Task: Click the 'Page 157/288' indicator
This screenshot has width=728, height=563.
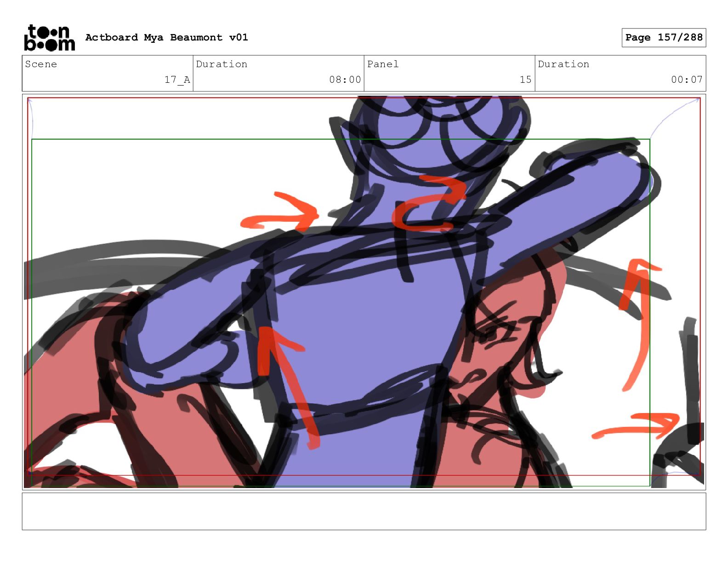Action: pyautogui.click(x=664, y=38)
